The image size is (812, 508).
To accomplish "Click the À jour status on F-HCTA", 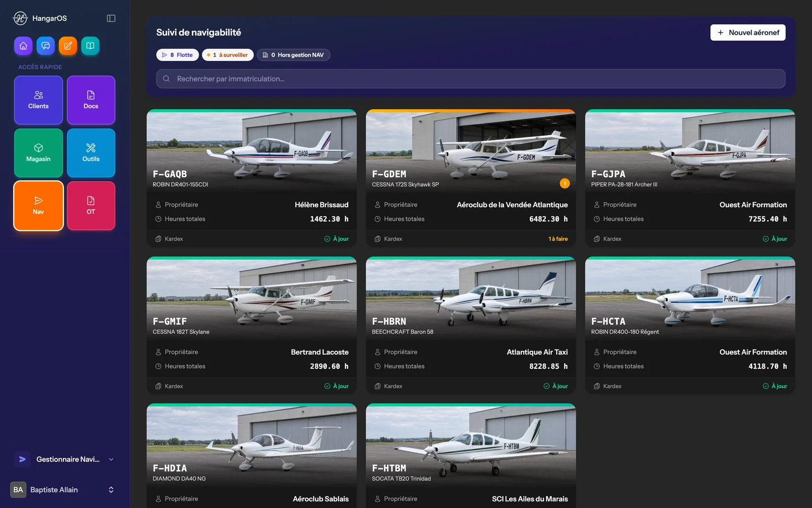I will [775, 386].
